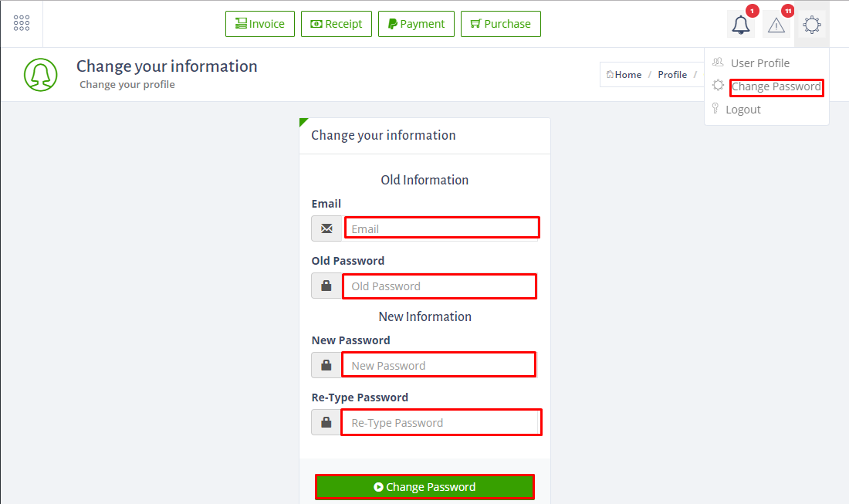849x504 pixels.
Task: Select Logout from the dropdown menu
Action: click(742, 110)
